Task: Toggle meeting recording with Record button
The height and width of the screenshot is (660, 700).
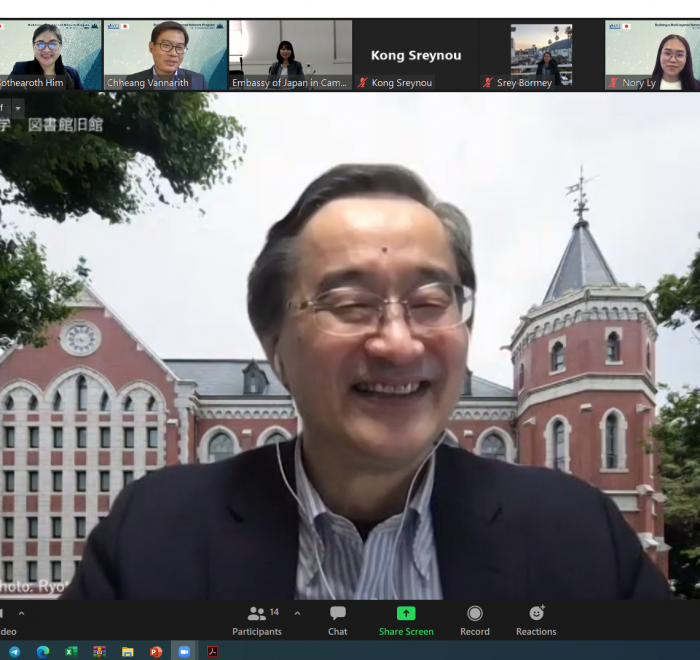Action: pos(475,619)
